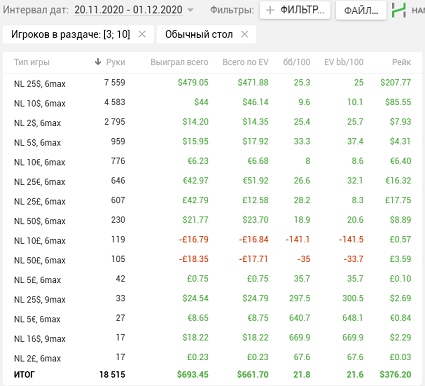
Task: Select the NL 5£, 6max row
Action: (212, 279)
